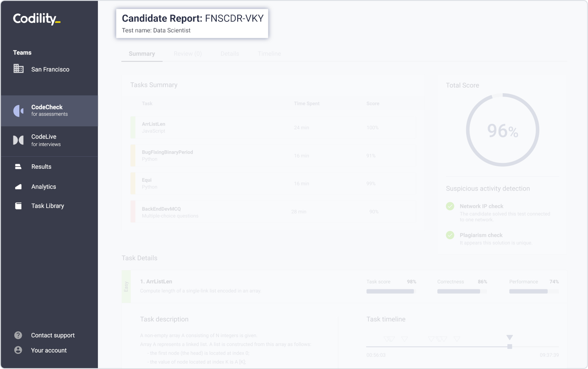Click the Suspicious activity detection heading
This screenshot has width=588, height=369.
pos(488,188)
